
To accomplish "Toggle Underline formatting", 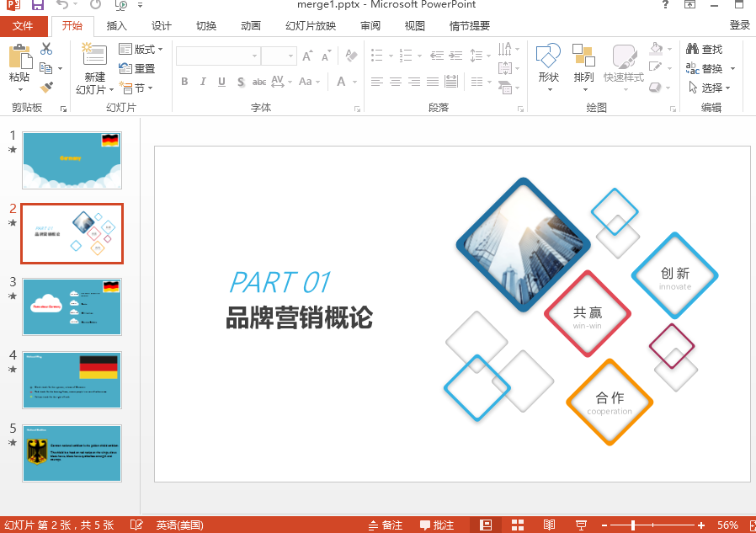I will [221, 82].
